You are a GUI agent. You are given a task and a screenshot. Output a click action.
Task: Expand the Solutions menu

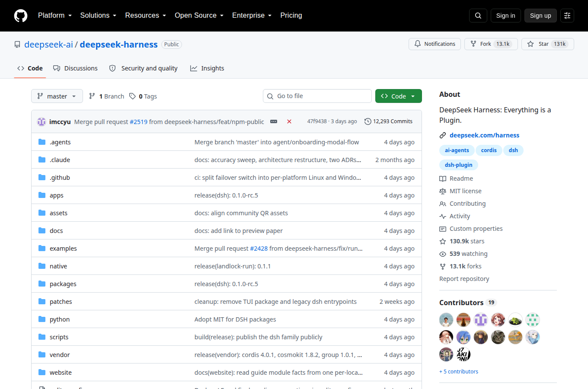[x=98, y=16]
